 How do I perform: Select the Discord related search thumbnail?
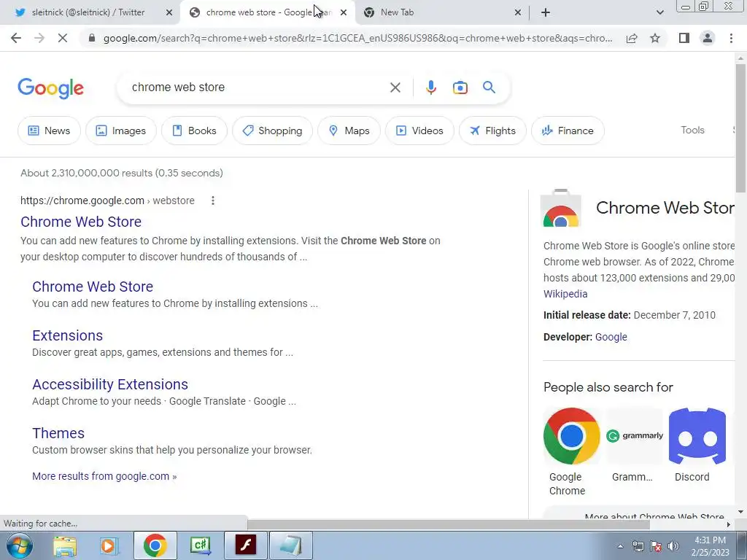(697, 436)
